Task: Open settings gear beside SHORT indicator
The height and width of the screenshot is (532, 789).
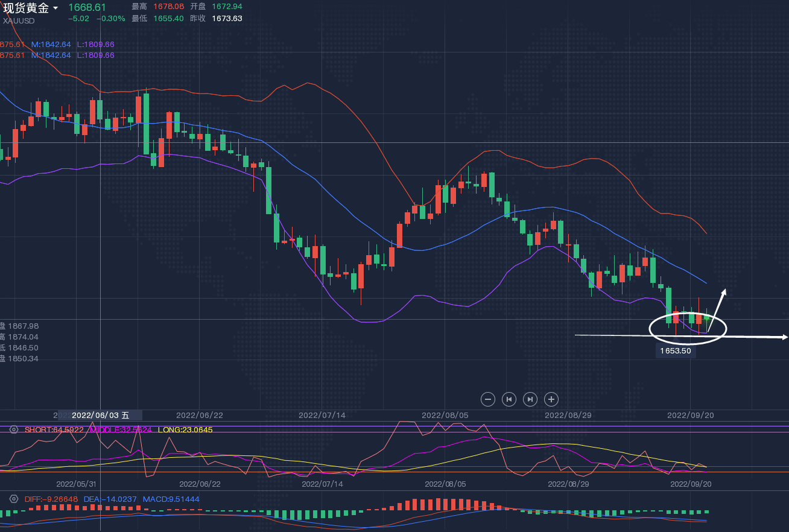Action: 14,429
